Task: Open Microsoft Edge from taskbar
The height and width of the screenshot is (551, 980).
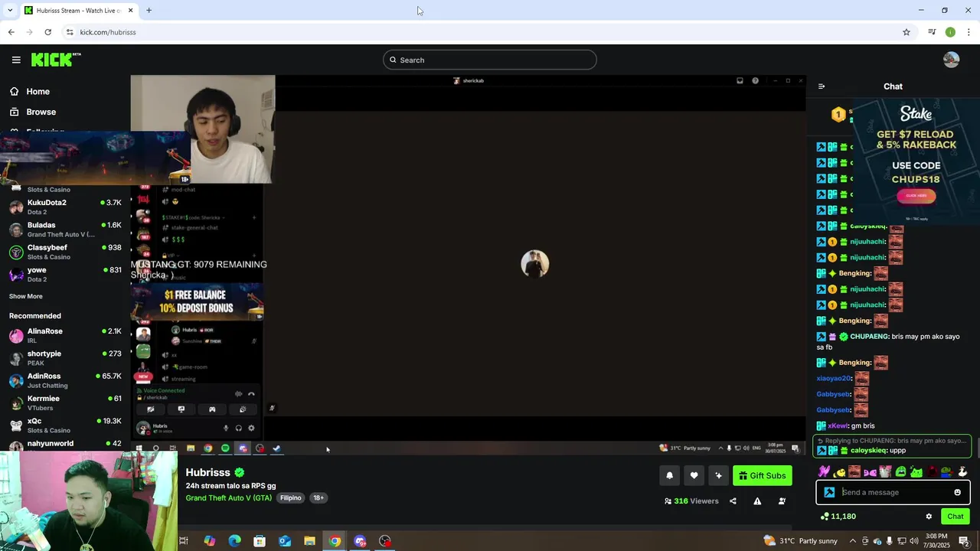Action: tap(234, 541)
